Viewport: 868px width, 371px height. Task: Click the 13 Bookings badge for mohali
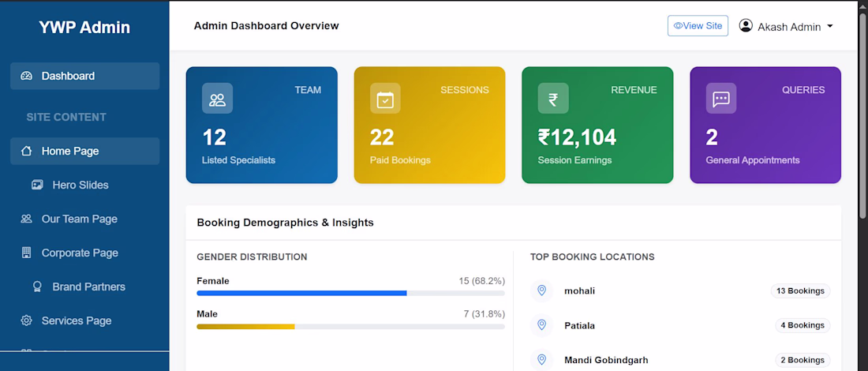coord(800,290)
